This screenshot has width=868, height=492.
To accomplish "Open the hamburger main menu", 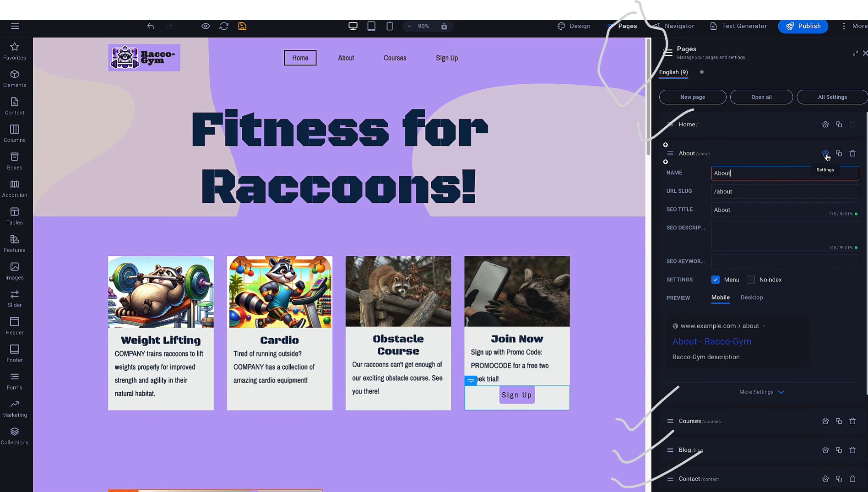I will click(x=15, y=26).
